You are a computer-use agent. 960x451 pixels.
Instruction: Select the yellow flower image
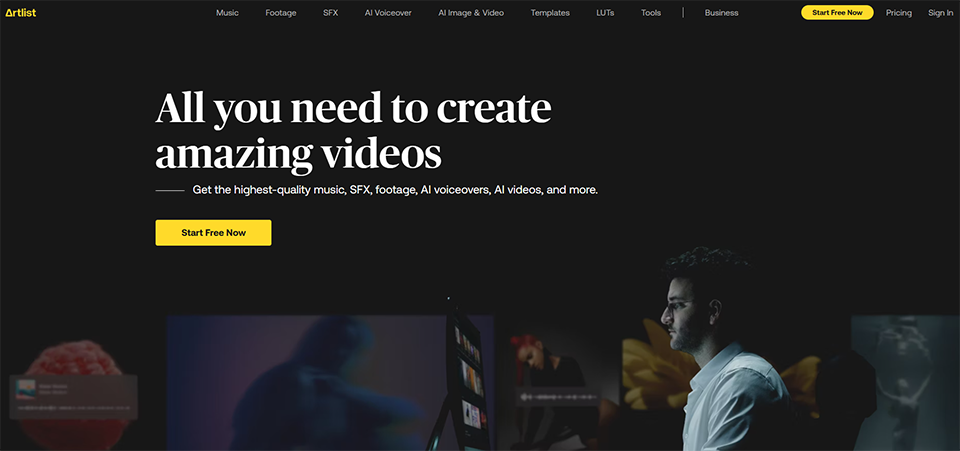[x=650, y=370]
